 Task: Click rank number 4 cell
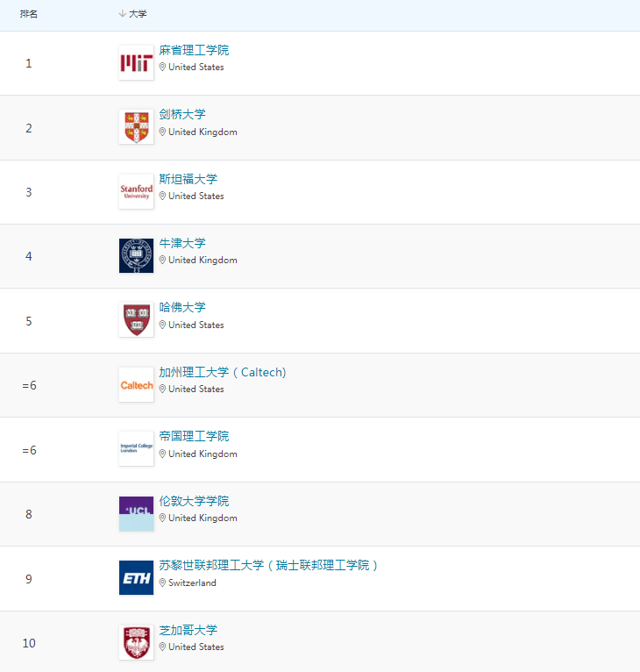pos(29,256)
